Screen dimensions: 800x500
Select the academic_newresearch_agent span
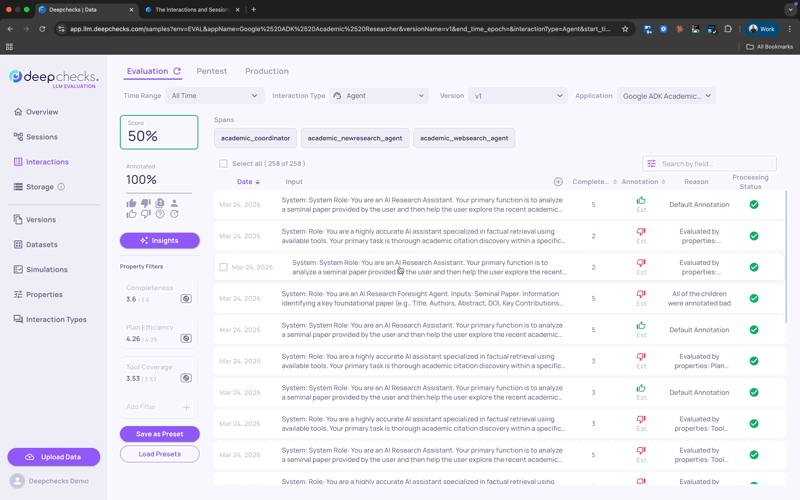coord(355,138)
